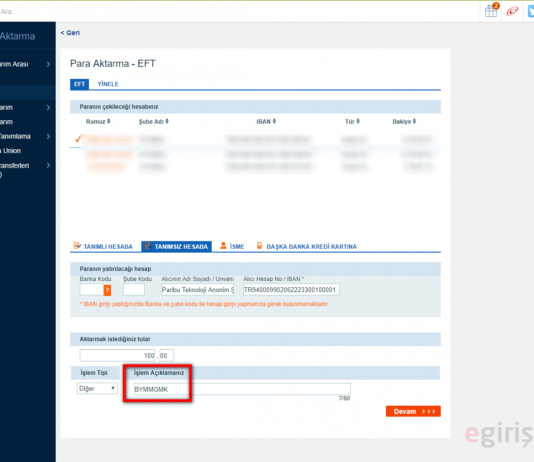Image resolution: width=534 pixels, height=462 pixels.
Task: Open BAŞKA BANKA KREDİ KARTINA tab
Action: [x=307, y=246]
